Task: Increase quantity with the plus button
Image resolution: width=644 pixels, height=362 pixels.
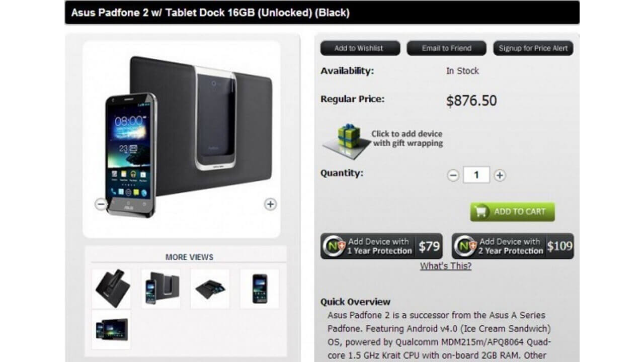Action: pos(499,175)
